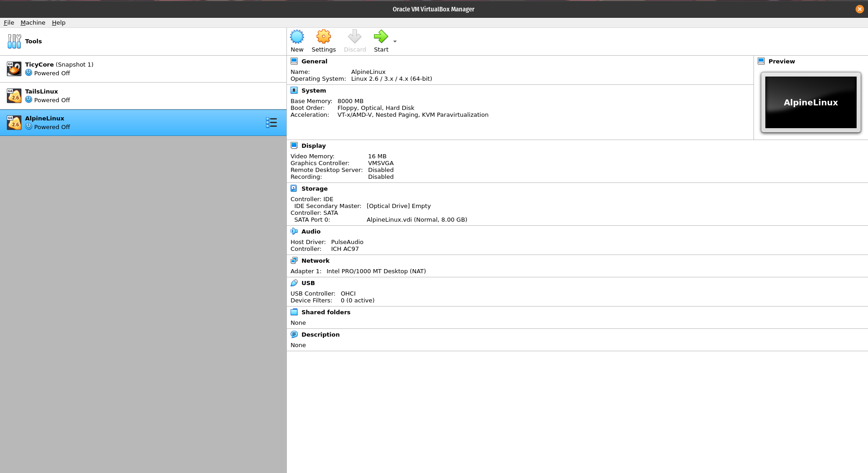This screenshot has height=473, width=868.
Task: Open the Display settings heading link
Action: click(313, 146)
